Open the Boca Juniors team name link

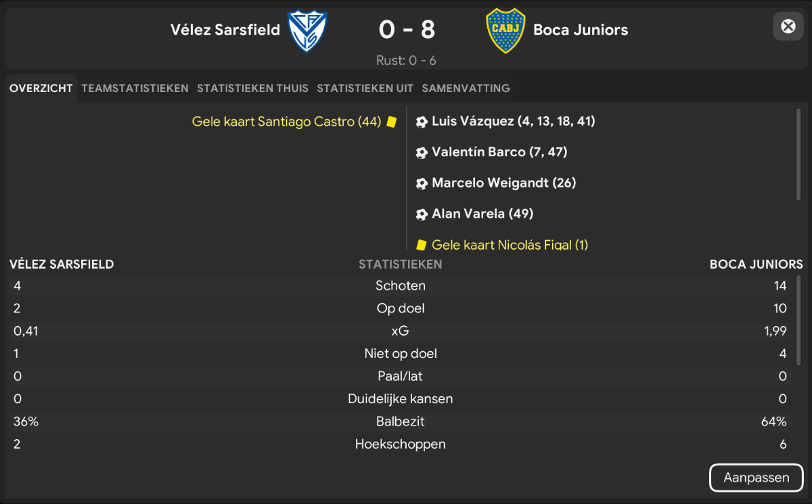pyautogui.click(x=581, y=30)
